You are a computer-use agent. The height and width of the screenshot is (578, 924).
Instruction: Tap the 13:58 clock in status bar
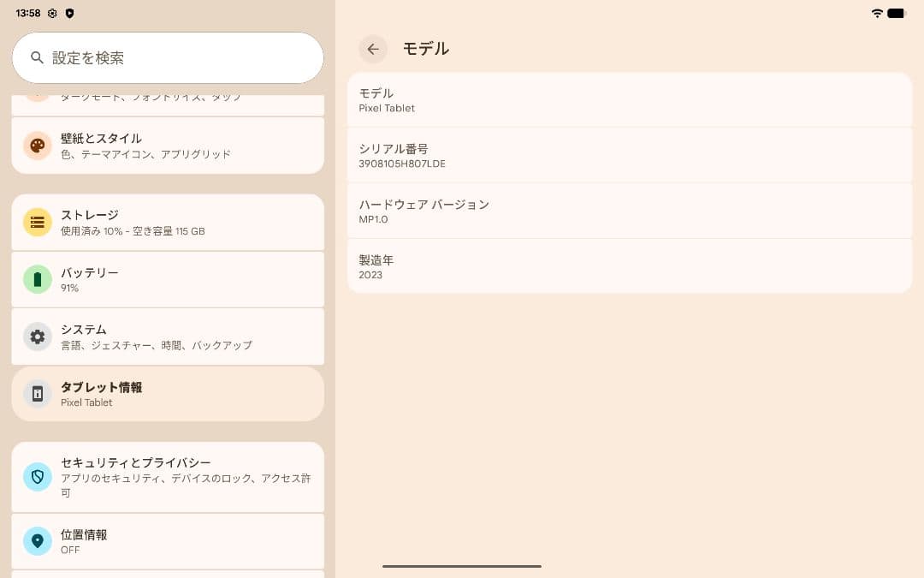coord(25,14)
